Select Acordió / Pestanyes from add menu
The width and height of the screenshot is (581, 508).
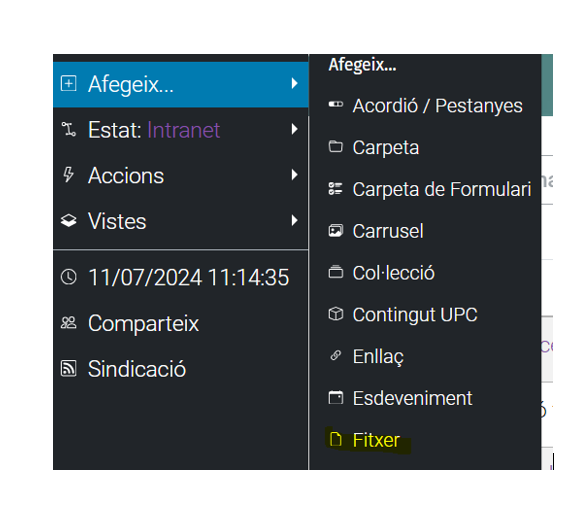(x=425, y=106)
